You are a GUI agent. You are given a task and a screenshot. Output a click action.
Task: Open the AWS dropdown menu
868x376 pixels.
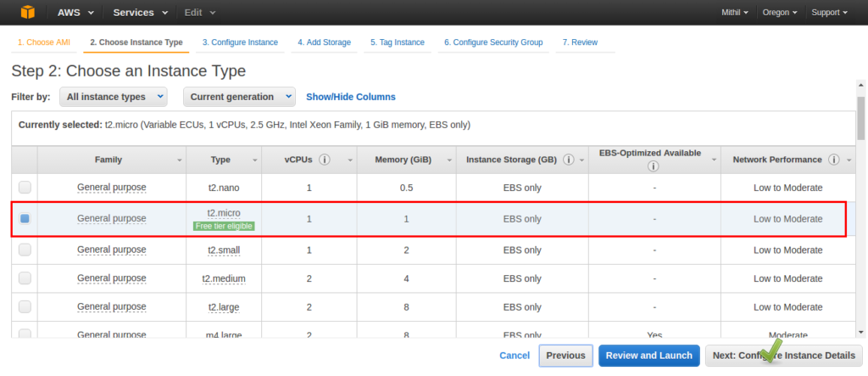click(x=75, y=12)
